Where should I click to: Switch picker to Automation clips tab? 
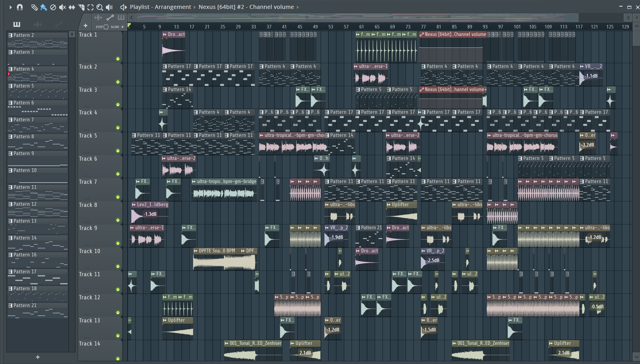(58, 24)
